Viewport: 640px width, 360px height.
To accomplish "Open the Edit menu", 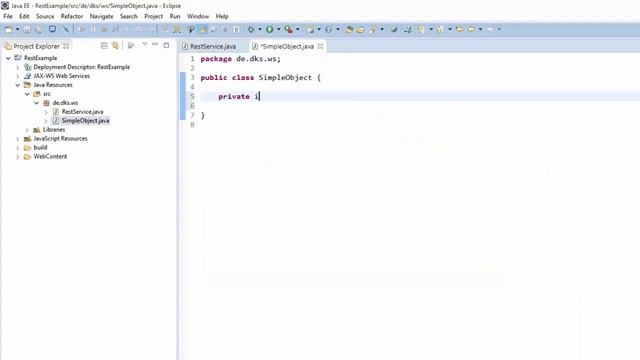I will click(24, 16).
